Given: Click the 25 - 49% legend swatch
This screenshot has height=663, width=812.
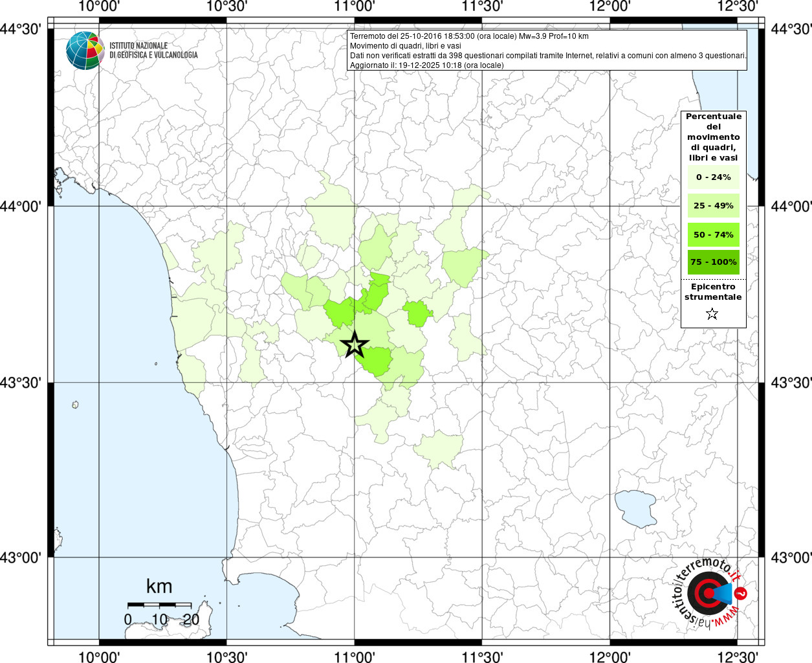Looking at the screenshot, I should [x=714, y=205].
